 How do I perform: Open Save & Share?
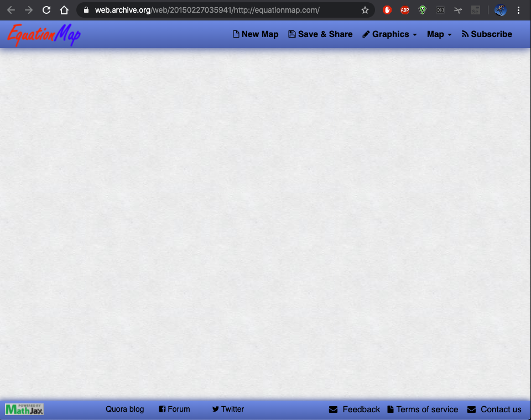tap(320, 34)
